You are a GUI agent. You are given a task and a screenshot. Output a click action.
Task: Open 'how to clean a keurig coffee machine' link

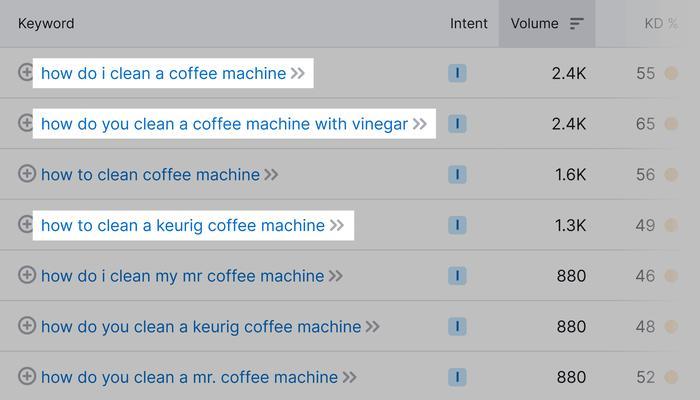183,225
